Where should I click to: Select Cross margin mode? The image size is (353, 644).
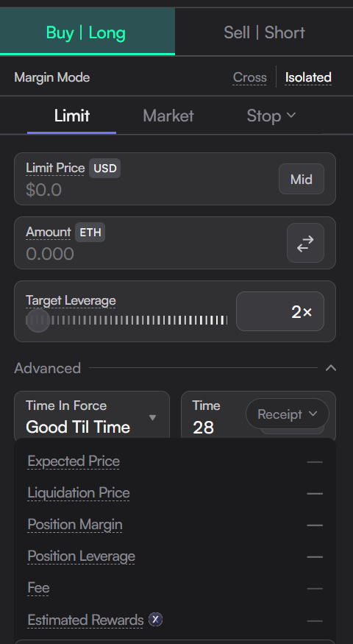point(249,77)
